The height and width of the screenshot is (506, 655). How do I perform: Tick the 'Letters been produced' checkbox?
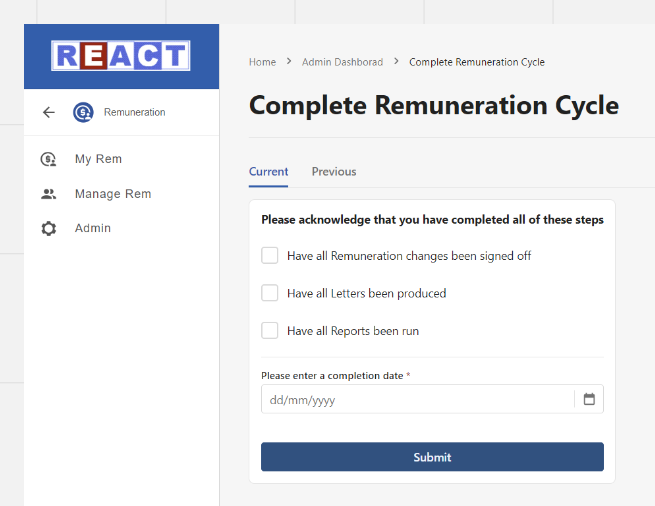[269, 293]
